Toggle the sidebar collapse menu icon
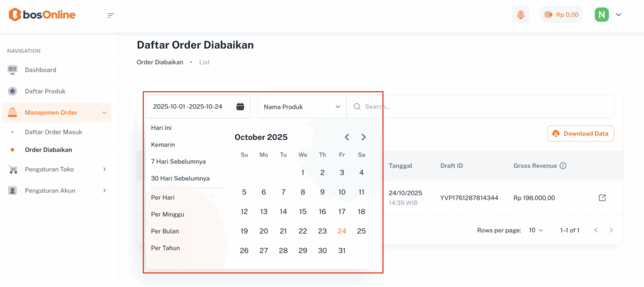Image resolution: width=644 pixels, height=287 pixels. coord(111,15)
